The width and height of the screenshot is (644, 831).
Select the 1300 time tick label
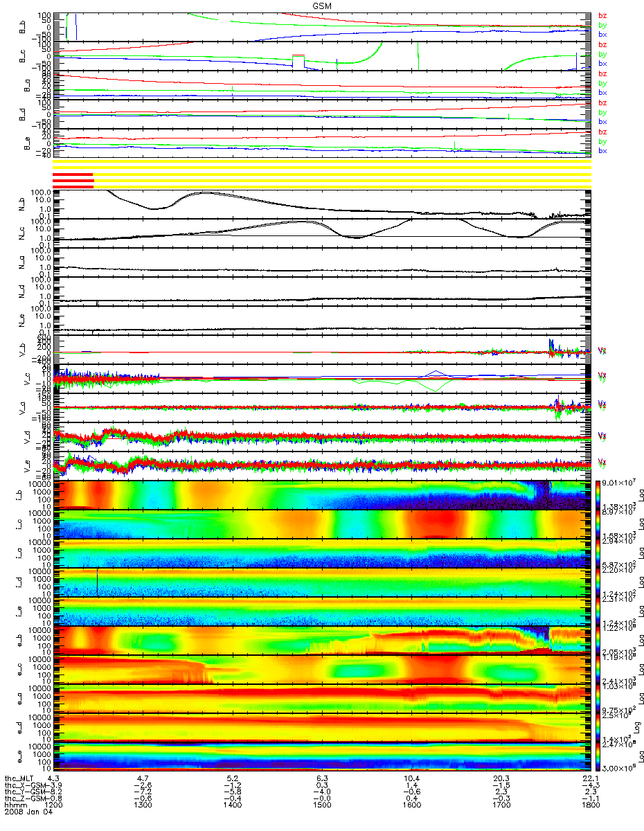pyautogui.click(x=143, y=805)
